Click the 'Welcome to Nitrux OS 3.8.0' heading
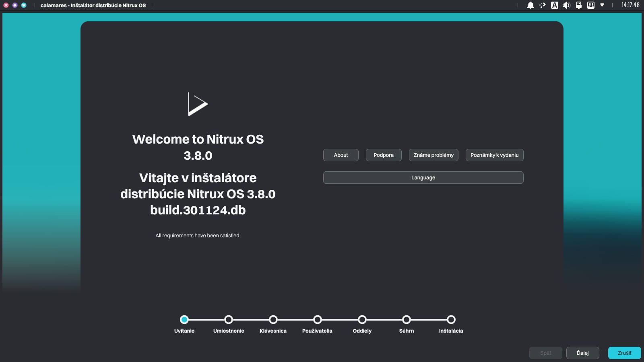644x362 pixels. pyautogui.click(x=198, y=147)
